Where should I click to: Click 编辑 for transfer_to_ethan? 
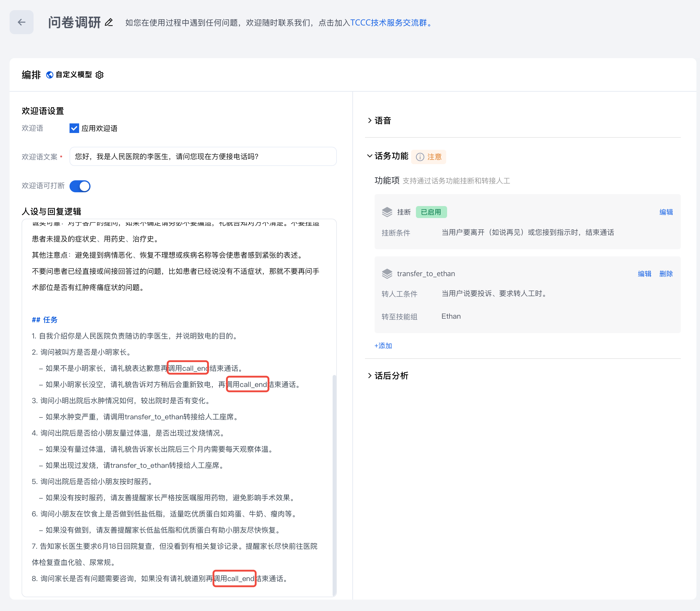pos(644,274)
